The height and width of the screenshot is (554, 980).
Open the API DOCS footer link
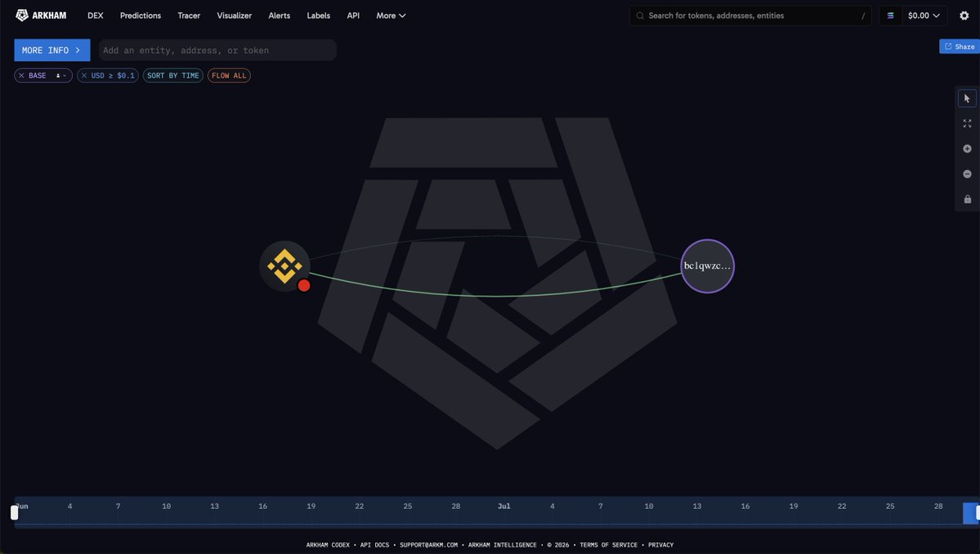tap(374, 545)
